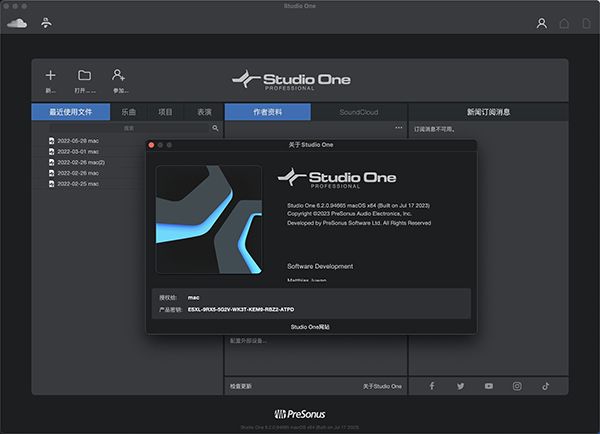
Task: Open recent file 2022-02-25 mac
Action: 73,184
